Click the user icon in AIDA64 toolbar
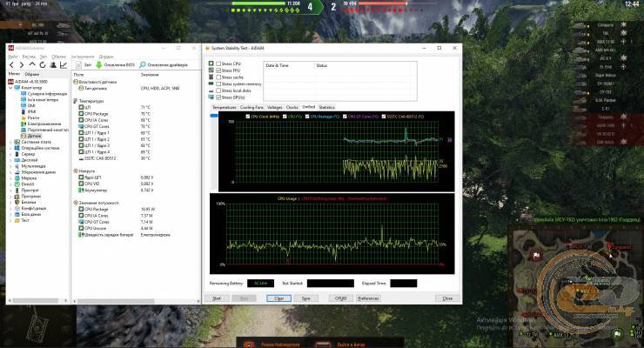 (x=53, y=65)
